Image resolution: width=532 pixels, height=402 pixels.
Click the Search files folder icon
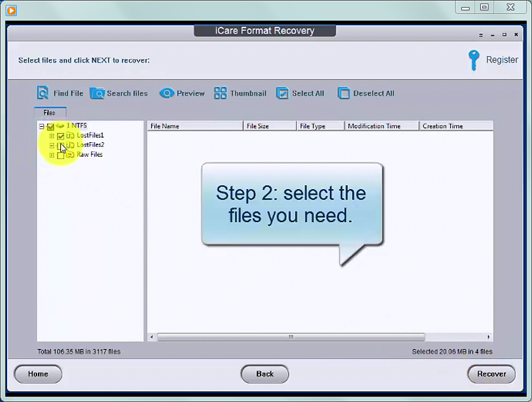[97, 93]
